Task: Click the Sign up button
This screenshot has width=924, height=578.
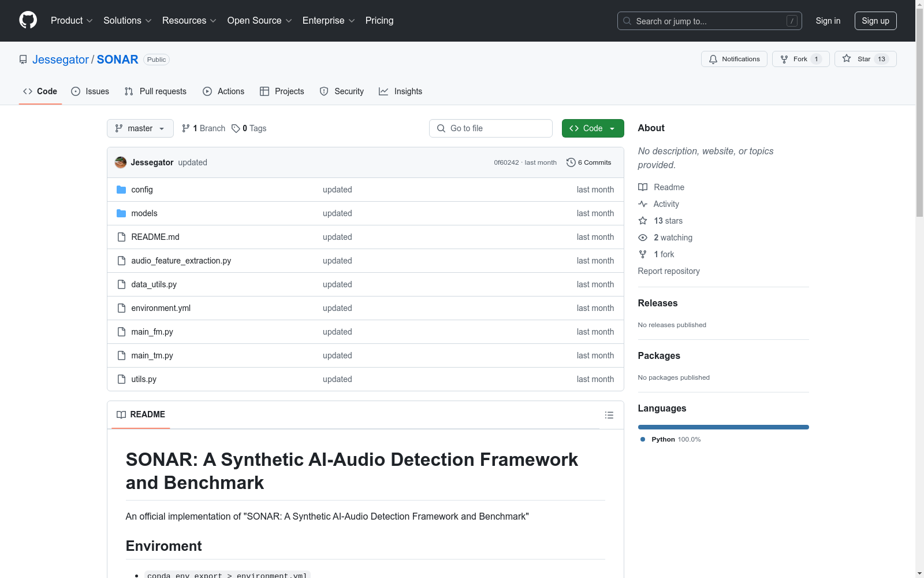Action: pos(875,21)
